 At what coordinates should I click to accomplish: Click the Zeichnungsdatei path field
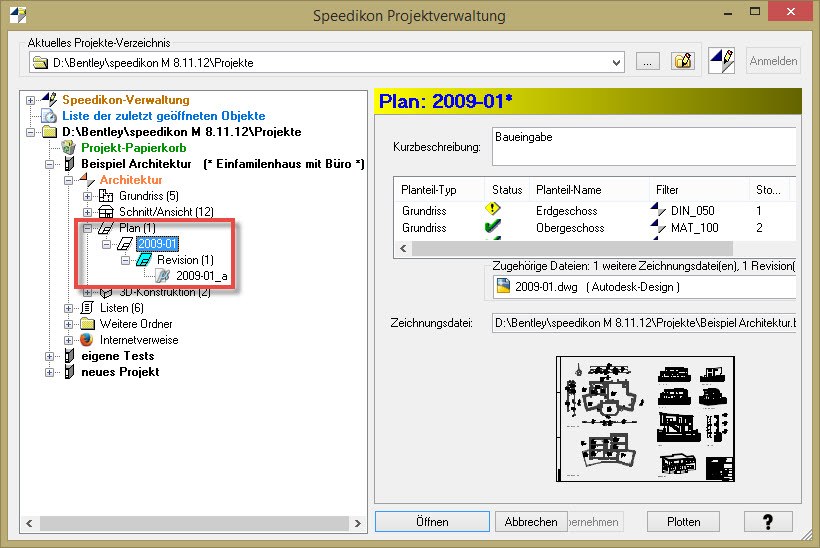click(644, 323)
